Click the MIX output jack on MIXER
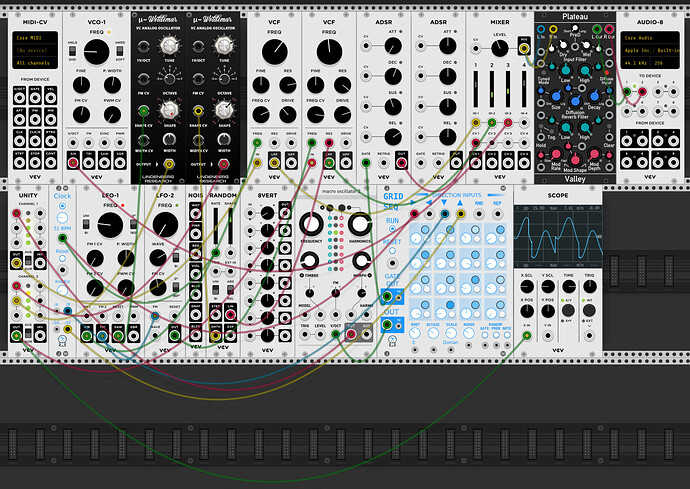 pos(524,48)
